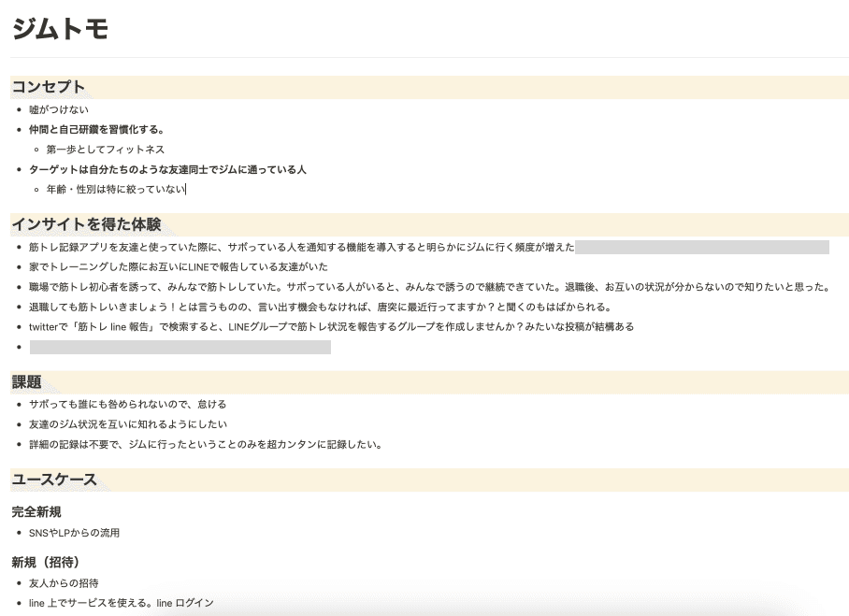Click the ユースケース section heading
This screenshot has height=616, width=849.
[54, 480]
